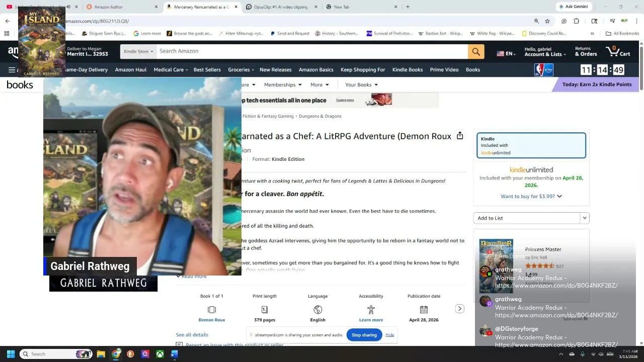This screenshot has height=362, width=644.
Task: Open the Chrome extensions puzzle icon
Action: pos(577,21)
